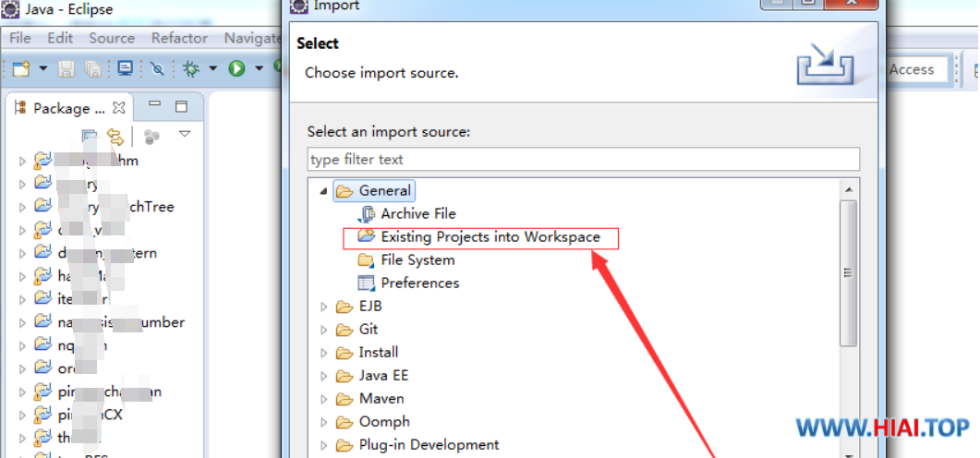Toggle Link with Editor arrows icon
Image resolution: width=980 pixels, height=458 pixels.
tap(115, 136)
